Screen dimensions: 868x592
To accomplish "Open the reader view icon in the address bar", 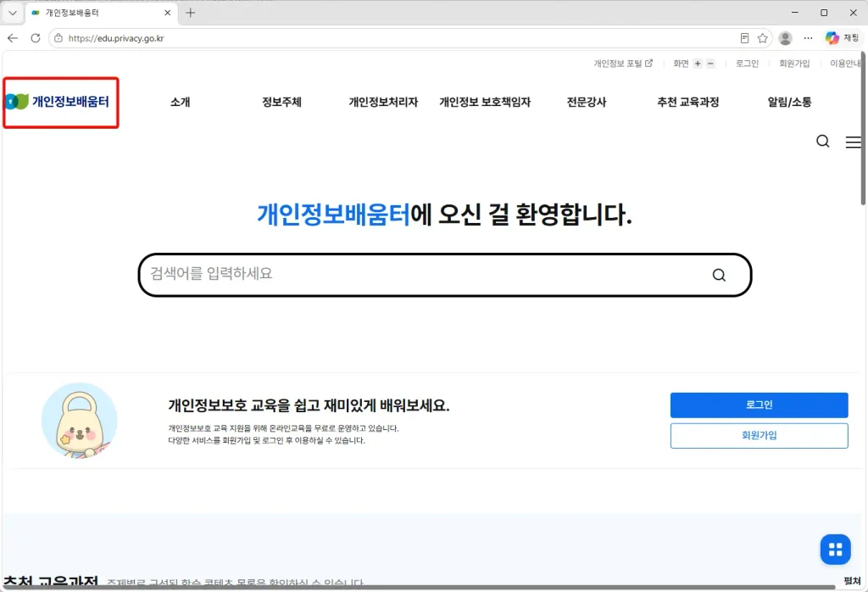I will pyautogui.click(x=744, y=38).
